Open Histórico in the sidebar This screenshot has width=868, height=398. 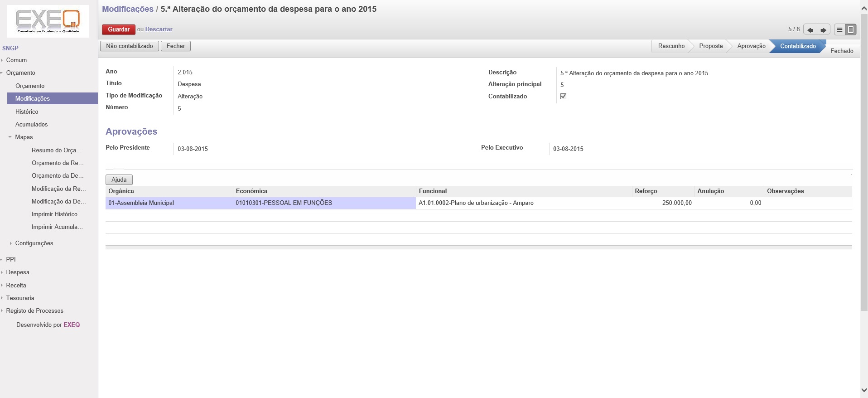[27, 112]
